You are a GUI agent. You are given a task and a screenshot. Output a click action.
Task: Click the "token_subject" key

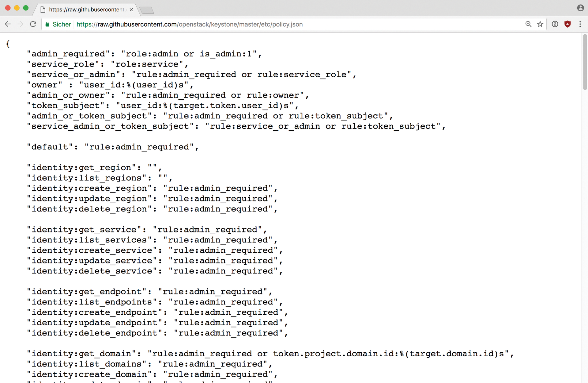point(66,106)
